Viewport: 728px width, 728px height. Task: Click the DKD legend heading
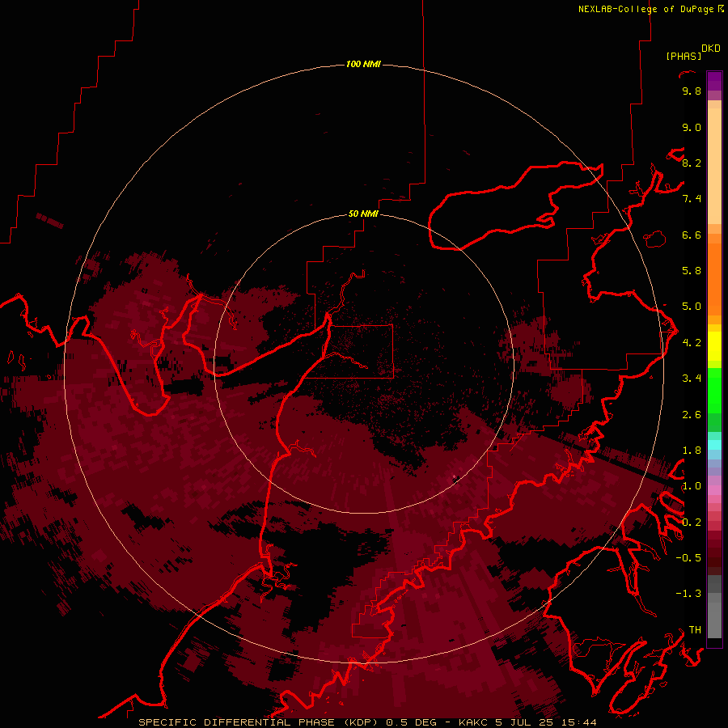point(711,49)
